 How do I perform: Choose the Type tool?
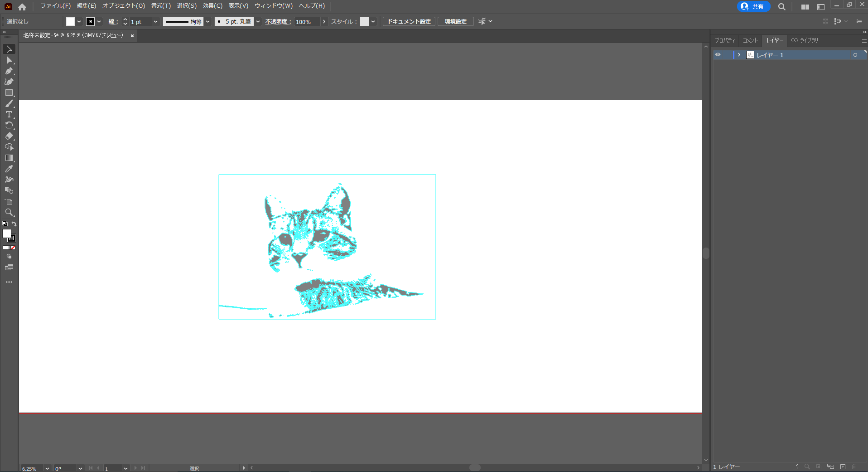pos(9,115)
